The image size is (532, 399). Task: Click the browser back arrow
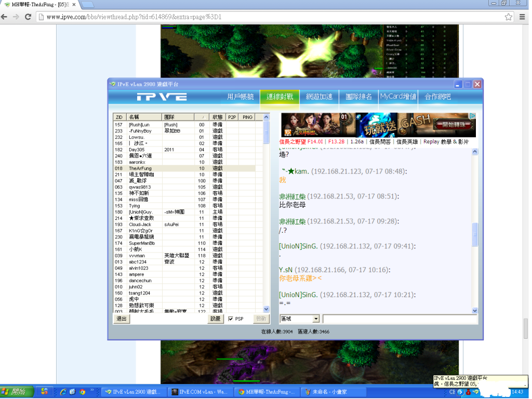[5, 17]
